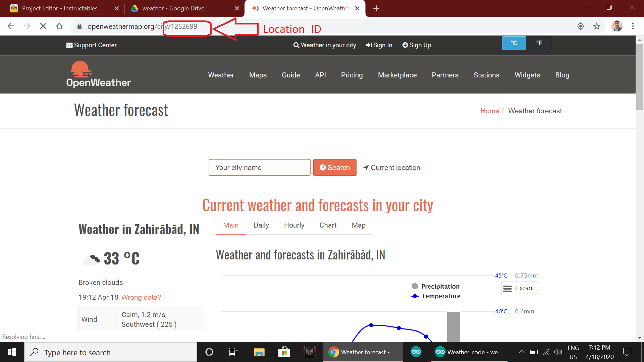This screenshot has width=644, height=362.
Task: Open a new browser tab with plus
Action: 376,8
